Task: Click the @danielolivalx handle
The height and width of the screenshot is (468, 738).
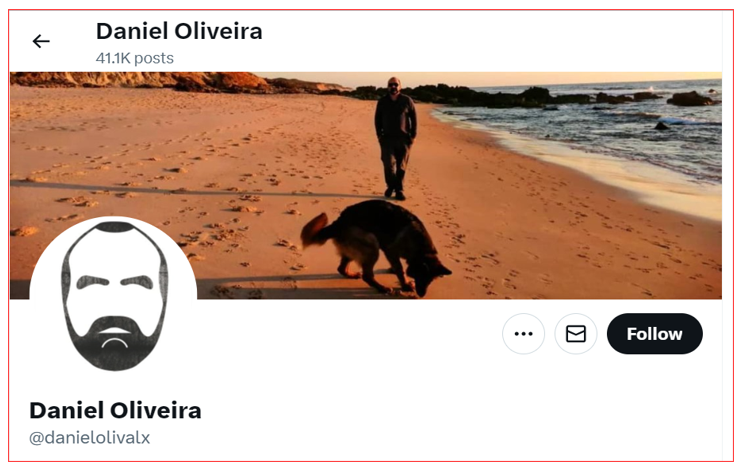Action: click(x=89, y=438)
